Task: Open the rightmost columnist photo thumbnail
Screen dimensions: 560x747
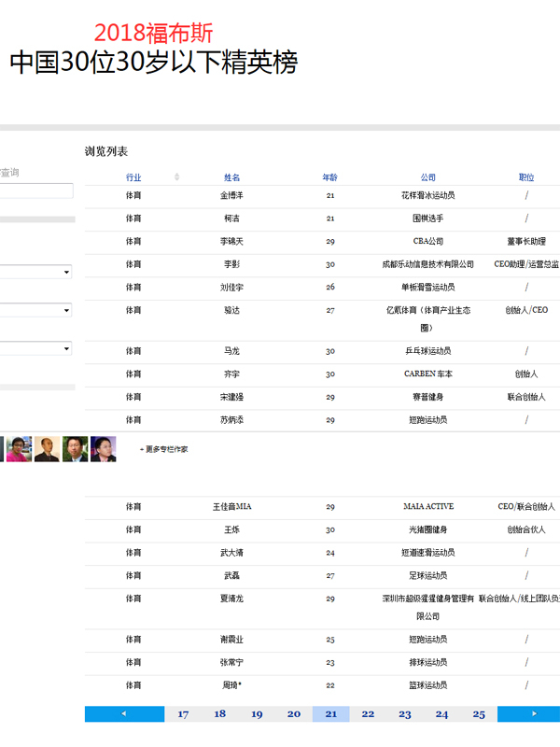Action: pos(103,449)
